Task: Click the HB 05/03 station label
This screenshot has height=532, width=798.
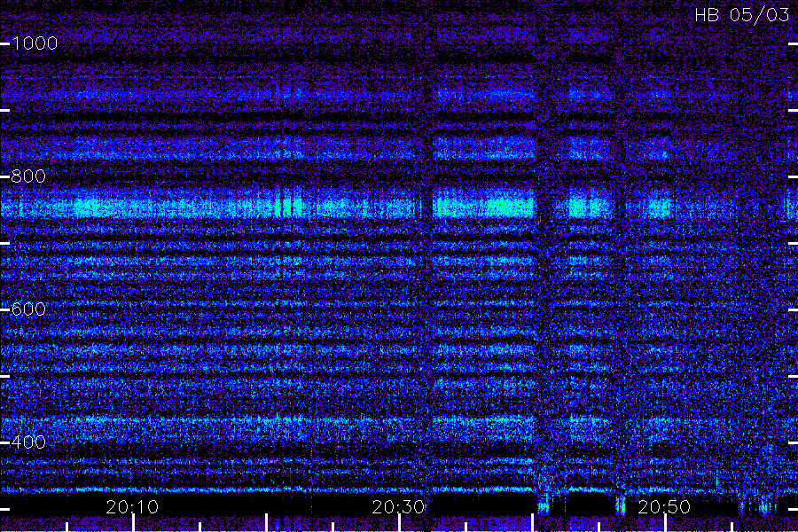Action: click(x=742, y=15)
